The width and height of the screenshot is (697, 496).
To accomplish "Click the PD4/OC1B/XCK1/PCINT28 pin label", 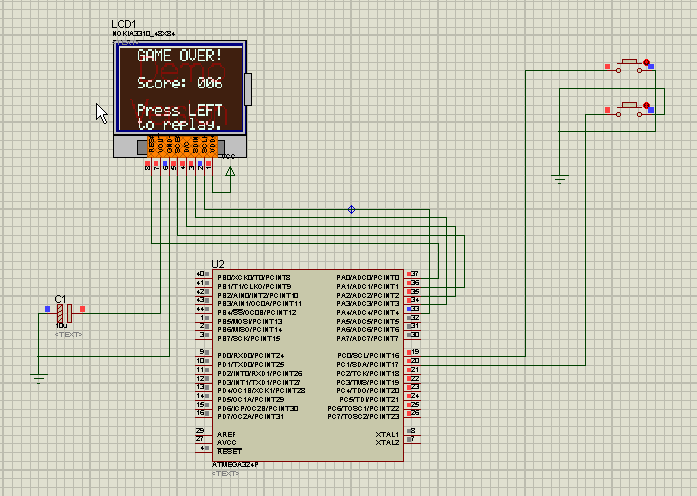I will click(261, 391).
